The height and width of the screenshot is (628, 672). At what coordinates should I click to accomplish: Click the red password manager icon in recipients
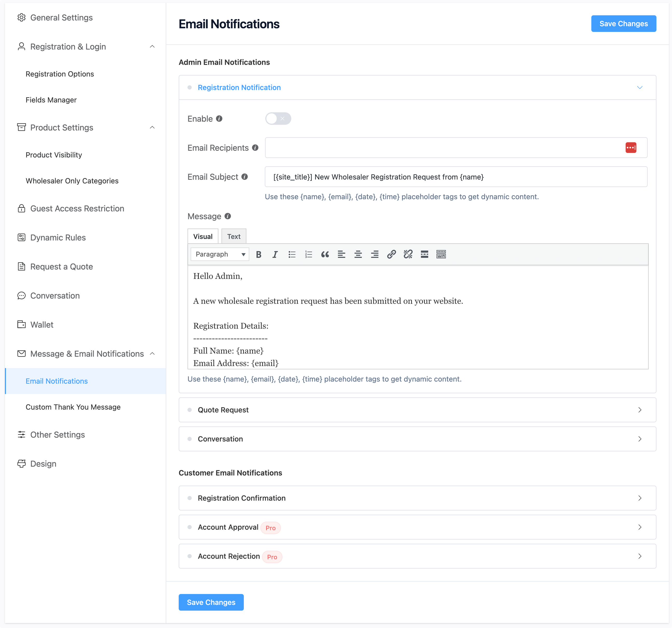631,148
